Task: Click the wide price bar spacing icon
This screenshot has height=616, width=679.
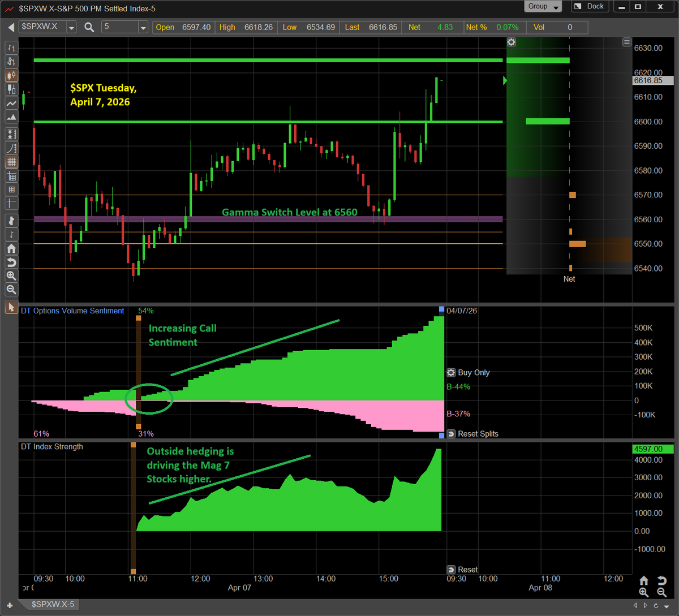Action: coord(11,221)
